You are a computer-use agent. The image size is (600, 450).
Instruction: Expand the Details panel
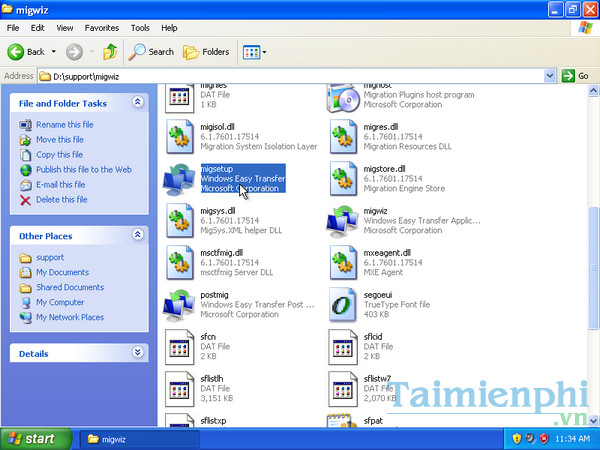pyautogui.click(x=138, y=352)
